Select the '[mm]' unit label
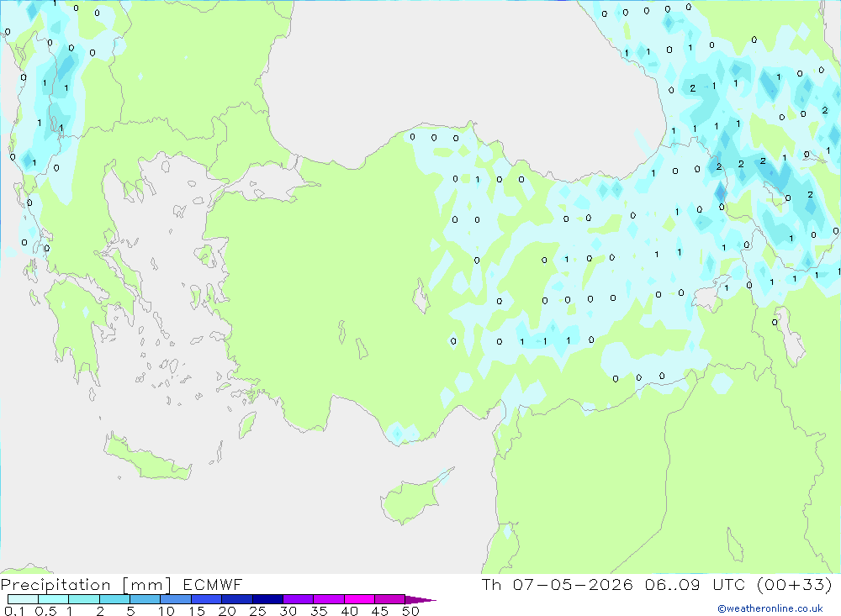 point(146,585)
